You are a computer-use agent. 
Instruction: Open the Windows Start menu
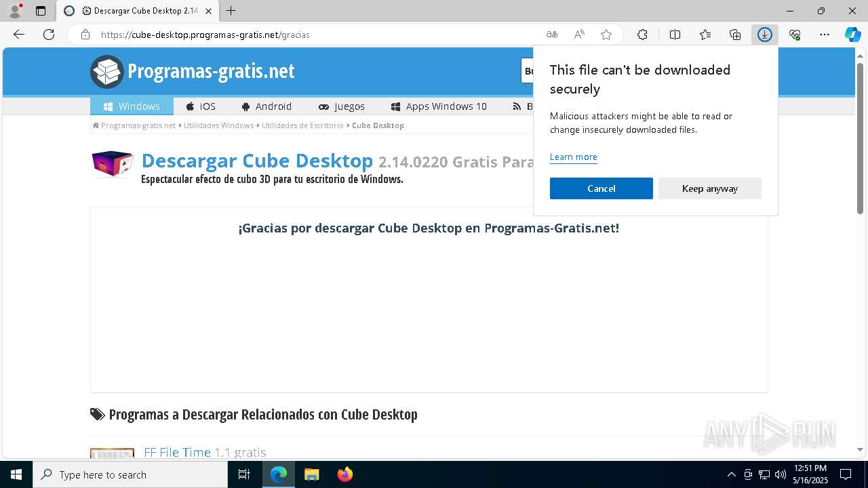tap(16, 474)
